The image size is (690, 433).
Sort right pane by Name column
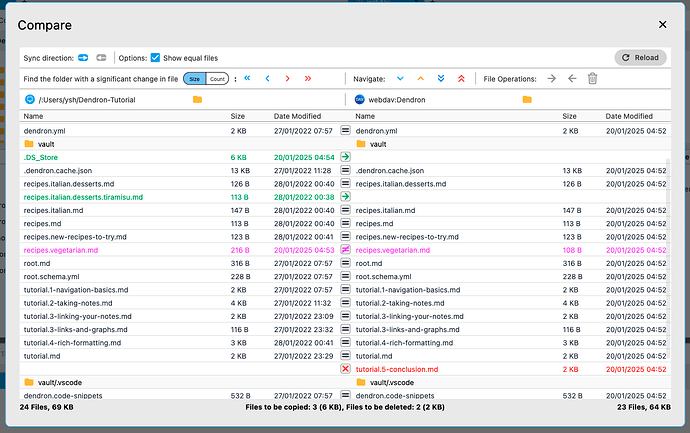tap(365, 116)
